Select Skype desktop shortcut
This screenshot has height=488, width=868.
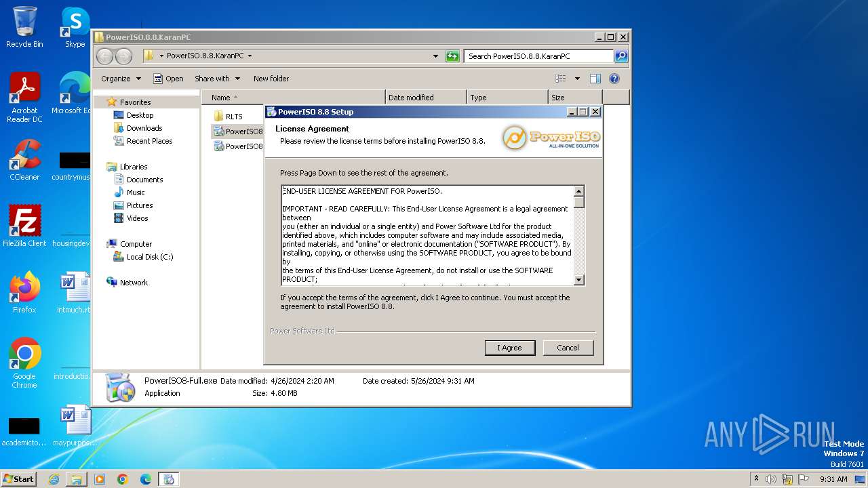point(75,28)
